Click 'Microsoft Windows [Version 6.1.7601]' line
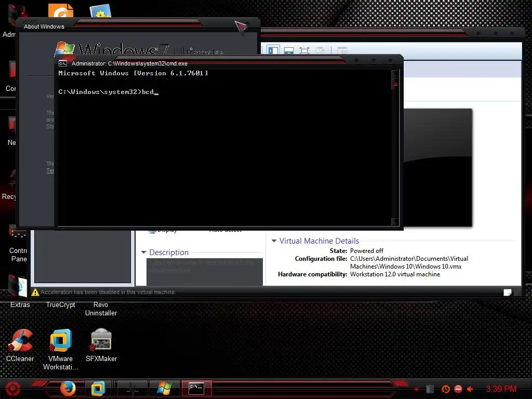This screenshot has height=399, width=532. coord(133,73)
